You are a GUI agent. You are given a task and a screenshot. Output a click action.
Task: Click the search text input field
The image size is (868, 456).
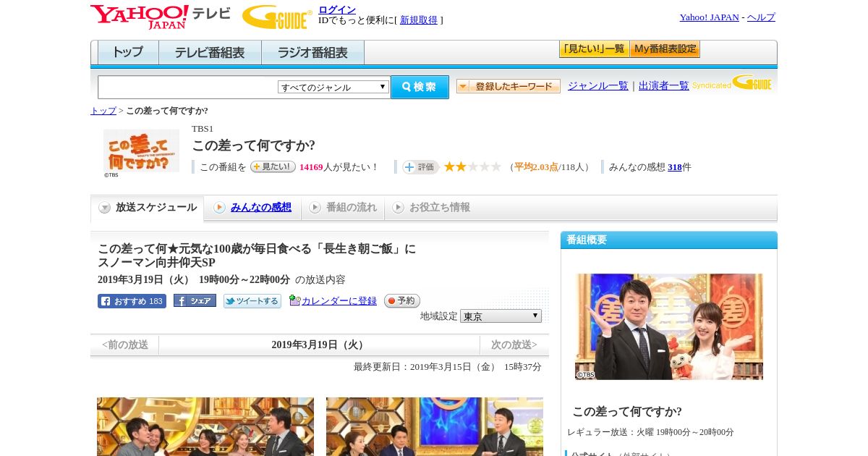click(188, 87)
